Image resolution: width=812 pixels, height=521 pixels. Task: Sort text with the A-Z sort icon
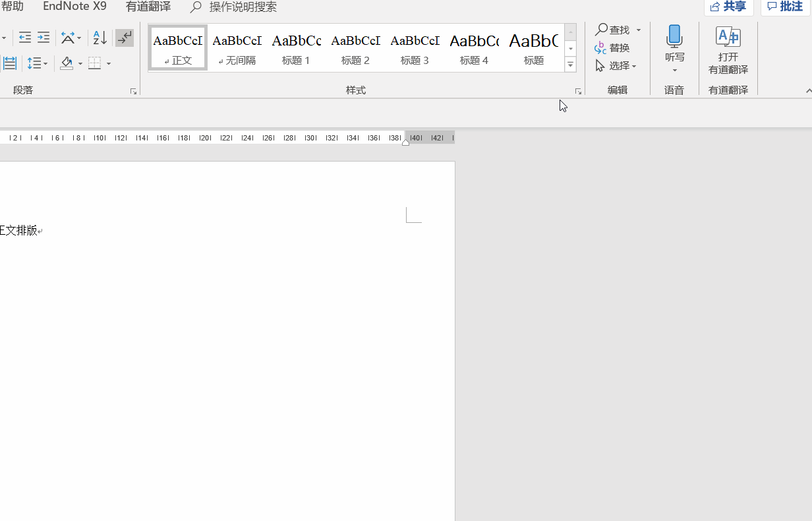click(x=100, y=38)
